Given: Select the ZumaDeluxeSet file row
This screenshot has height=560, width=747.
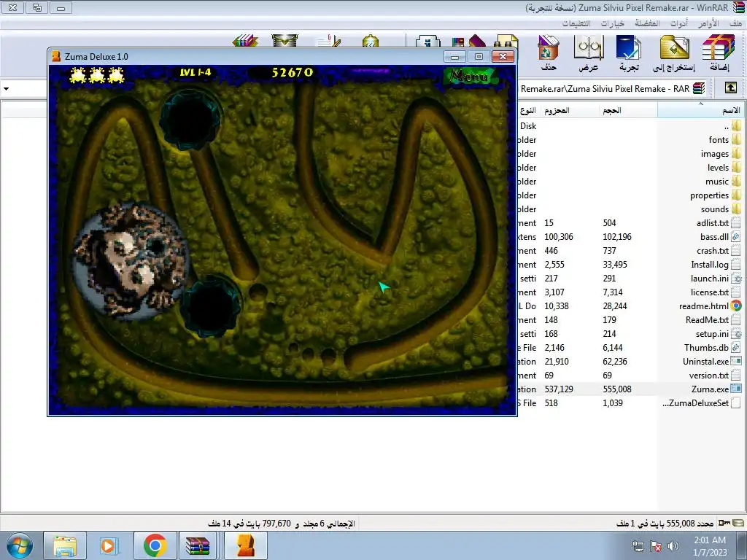Looking at the screenshot, I should (x=631, y=402).
